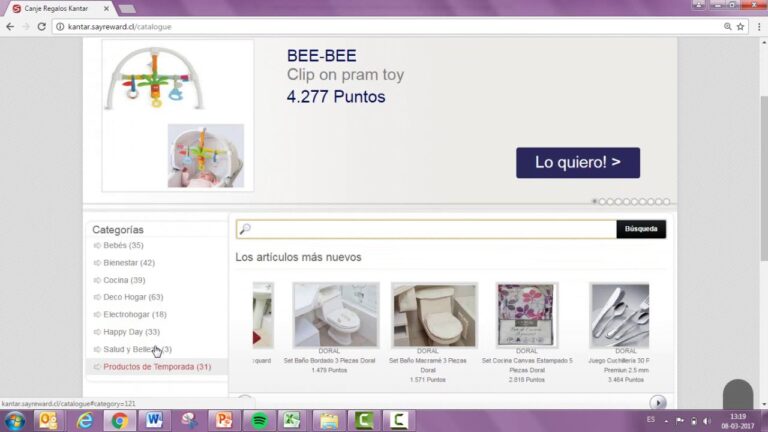Open the Electrohogar (18) category

click(x=135, y=314)
